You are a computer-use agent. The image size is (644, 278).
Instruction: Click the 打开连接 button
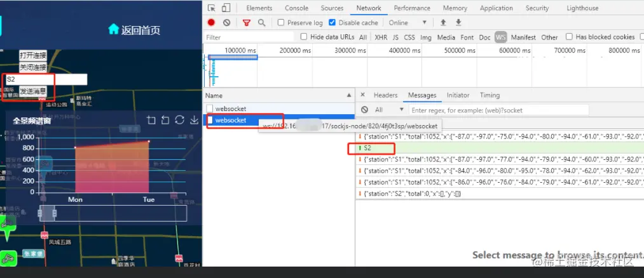pos(33,55)
